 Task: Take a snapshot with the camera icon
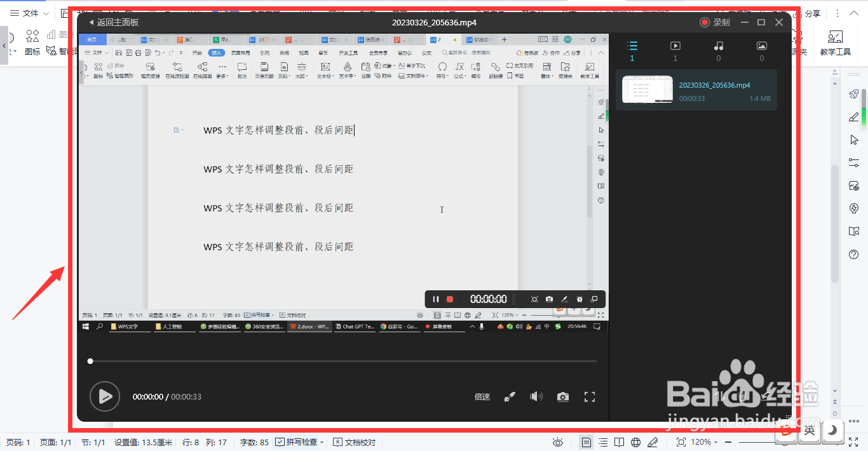(563, 397)
